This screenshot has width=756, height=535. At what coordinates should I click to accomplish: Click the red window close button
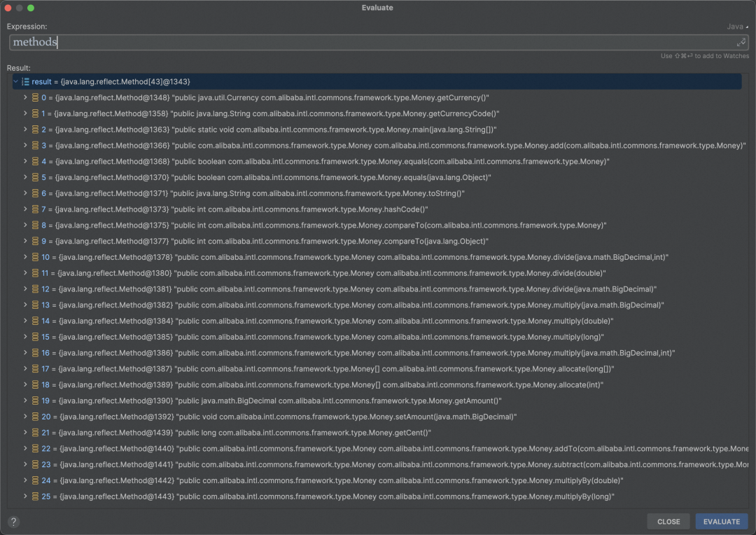8,8
